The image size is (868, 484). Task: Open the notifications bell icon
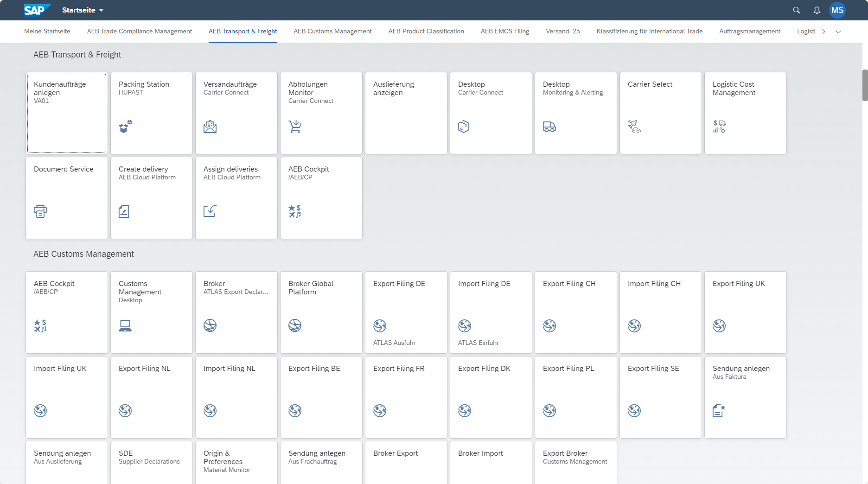point(817,10)
